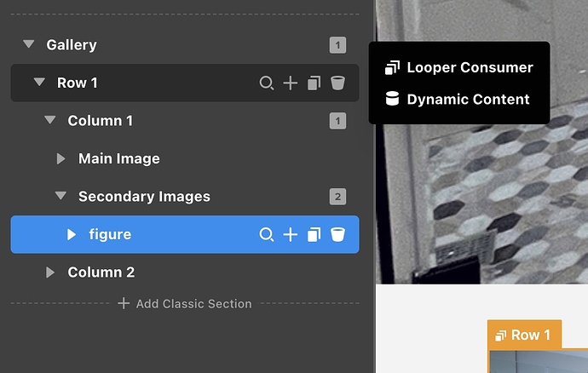Screen dimensions: 588x373
Task: Expand the Main Image element
Action: (x=61, y=158)
